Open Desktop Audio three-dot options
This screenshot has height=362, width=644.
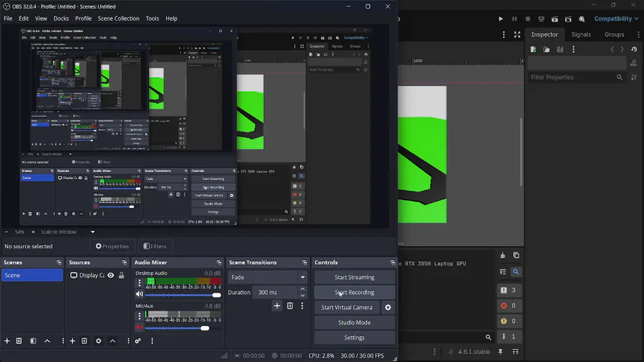point(140,283)
